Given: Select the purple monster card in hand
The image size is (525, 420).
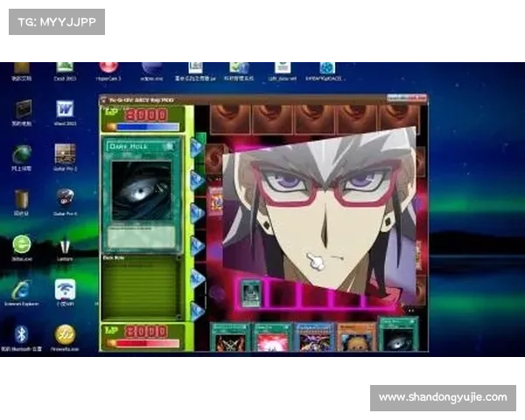Looking at the screenshot, I should coord(315,337).
